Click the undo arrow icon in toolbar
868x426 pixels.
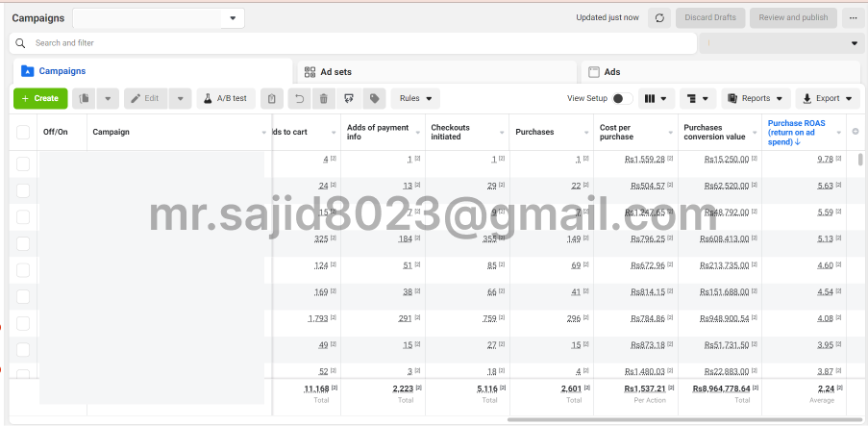pos(299,98)
